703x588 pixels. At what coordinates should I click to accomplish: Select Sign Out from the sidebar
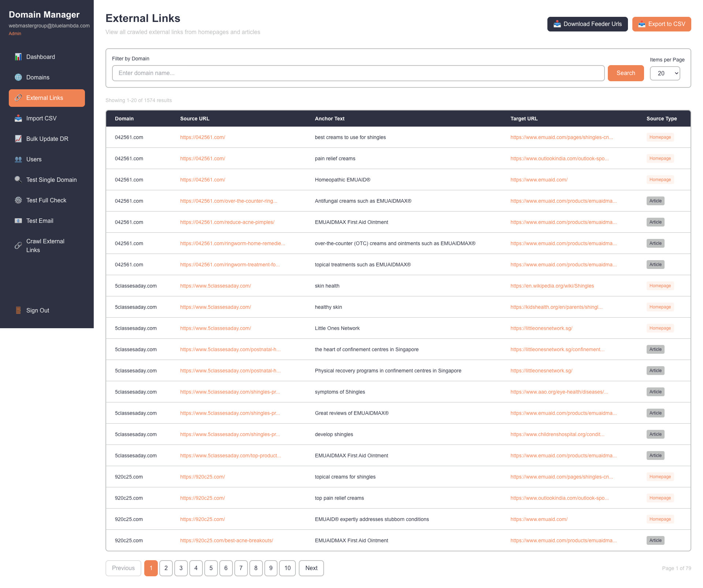pos(37,310)
